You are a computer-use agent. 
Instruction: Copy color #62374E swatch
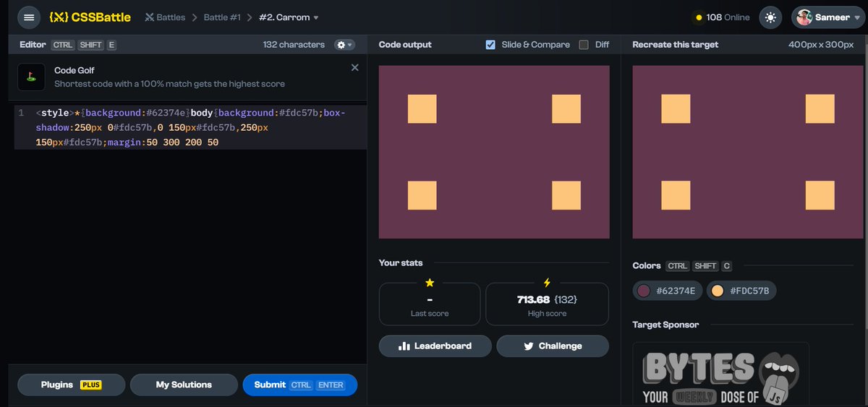667,291
